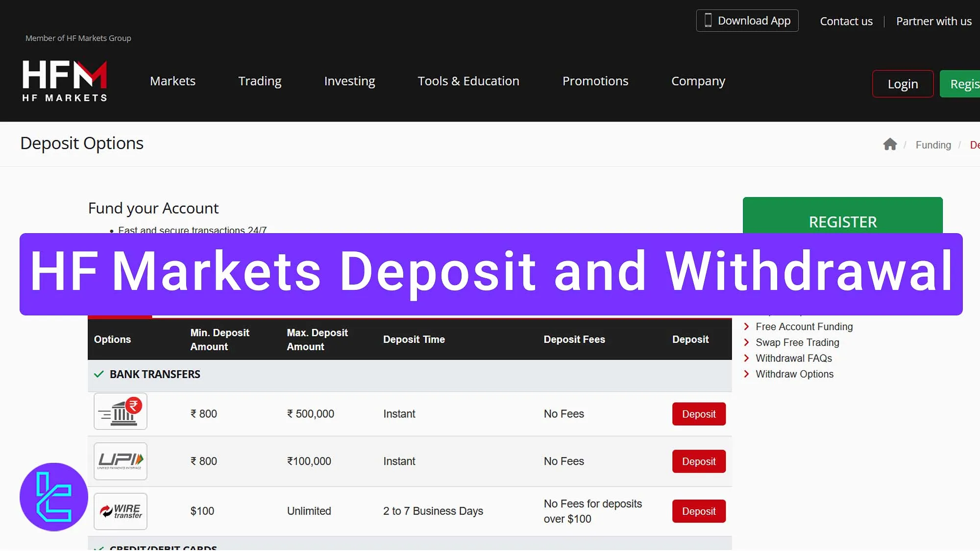Open the Markets menu
980x551 pixels.
[172, 81]
